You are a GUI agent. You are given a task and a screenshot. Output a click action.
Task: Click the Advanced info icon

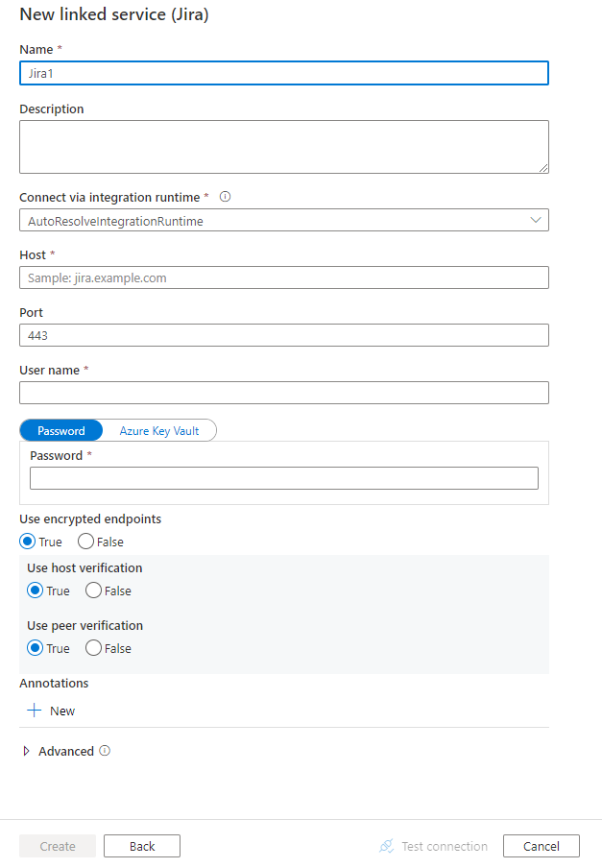105,751
